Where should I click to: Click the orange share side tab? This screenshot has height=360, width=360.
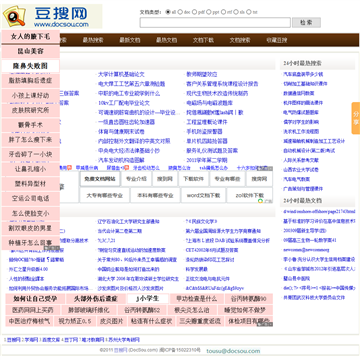click(356, 118)
